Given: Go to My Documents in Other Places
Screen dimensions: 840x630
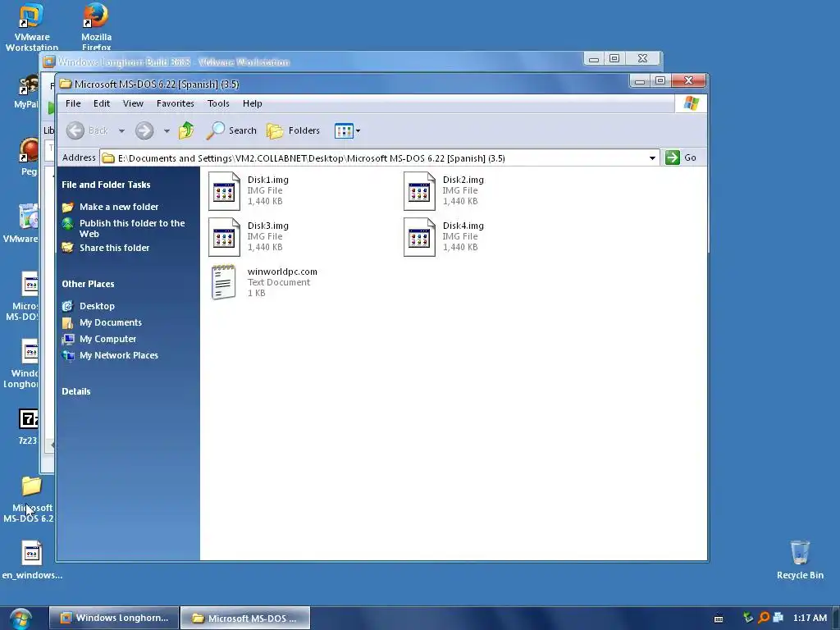Looking at the screenshot, I should tap(111, 322).
